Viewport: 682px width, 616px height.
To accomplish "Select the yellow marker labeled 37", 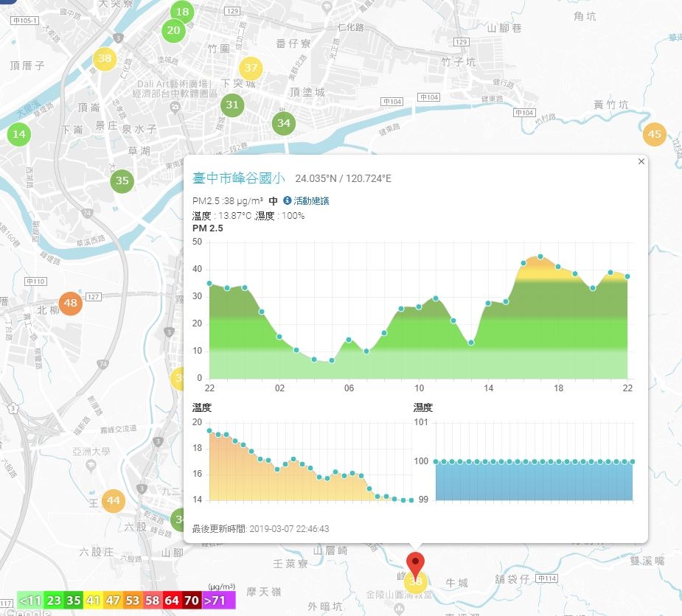I will coord(251,68).
